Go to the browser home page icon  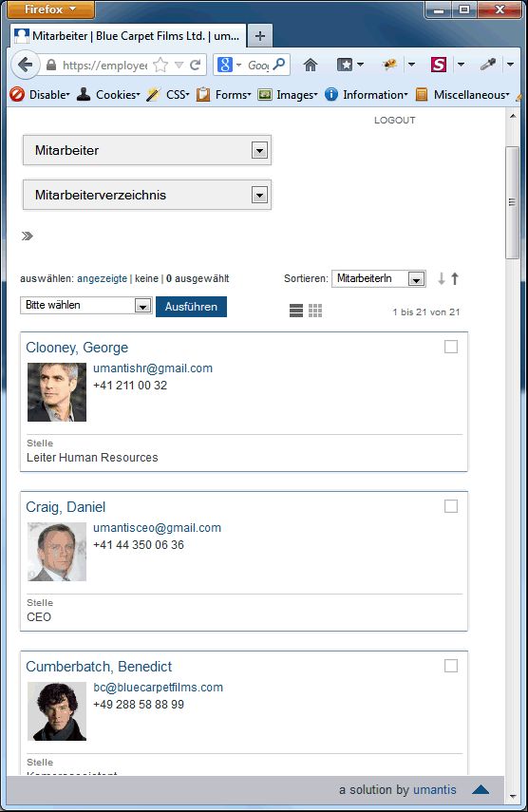click(311, 65)
